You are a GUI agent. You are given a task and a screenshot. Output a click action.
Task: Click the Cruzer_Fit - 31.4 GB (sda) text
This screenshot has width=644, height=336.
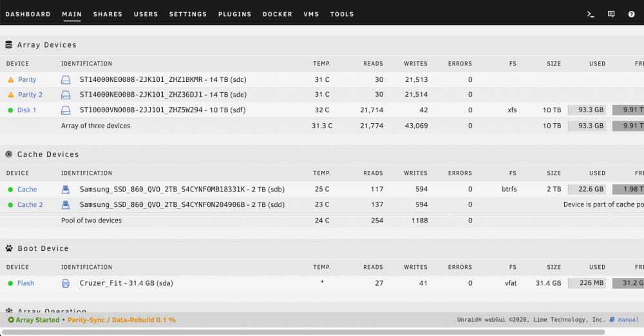click(126, 283)
